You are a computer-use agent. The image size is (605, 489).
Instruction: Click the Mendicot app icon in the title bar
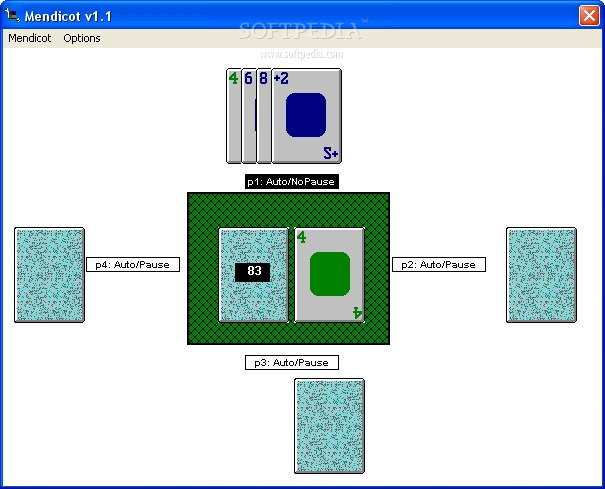12,15
